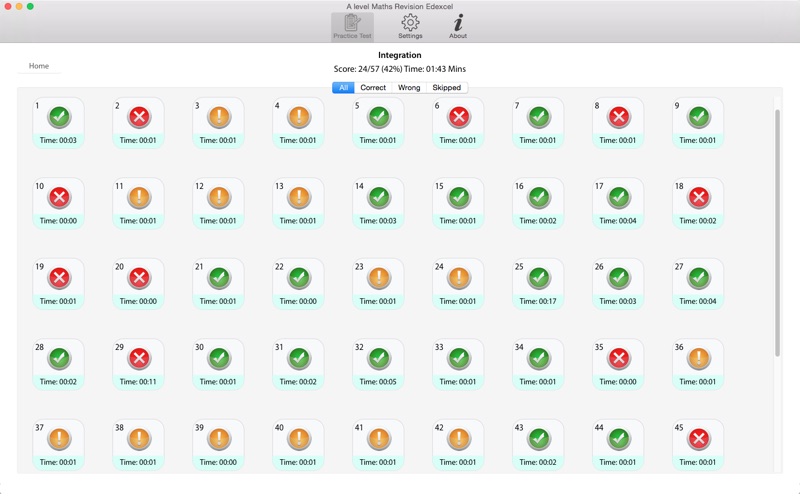800x500 pixels.
Task: Go back with the Home button
Action: [x=39, y=66]
